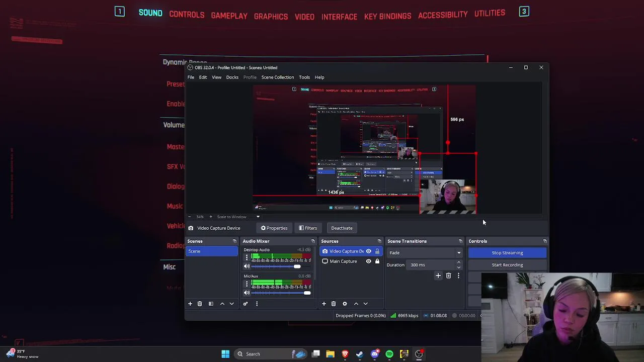
Task: Pop out the Scene Transitions dock
Action: coord(460,241)
